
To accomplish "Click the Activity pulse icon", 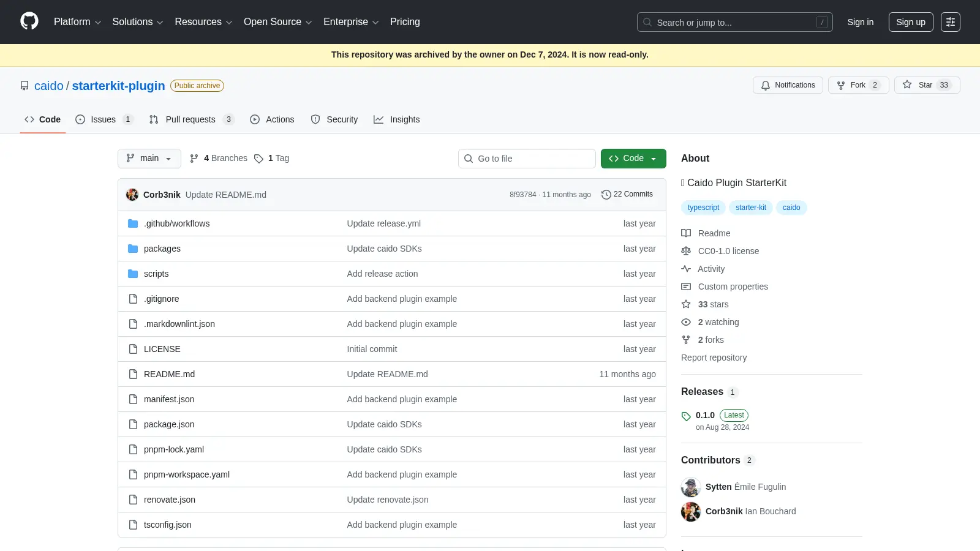I will [x=686, y=269].
